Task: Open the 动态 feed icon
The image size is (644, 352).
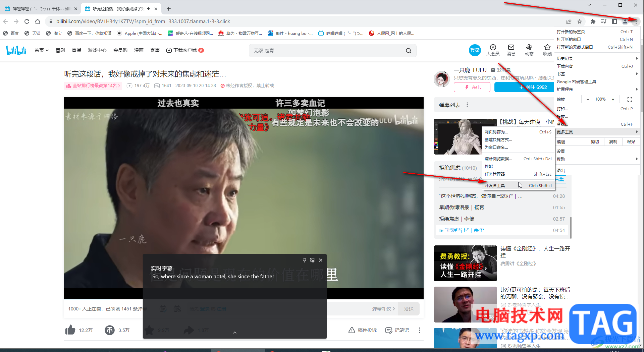Action: [529, 50]
